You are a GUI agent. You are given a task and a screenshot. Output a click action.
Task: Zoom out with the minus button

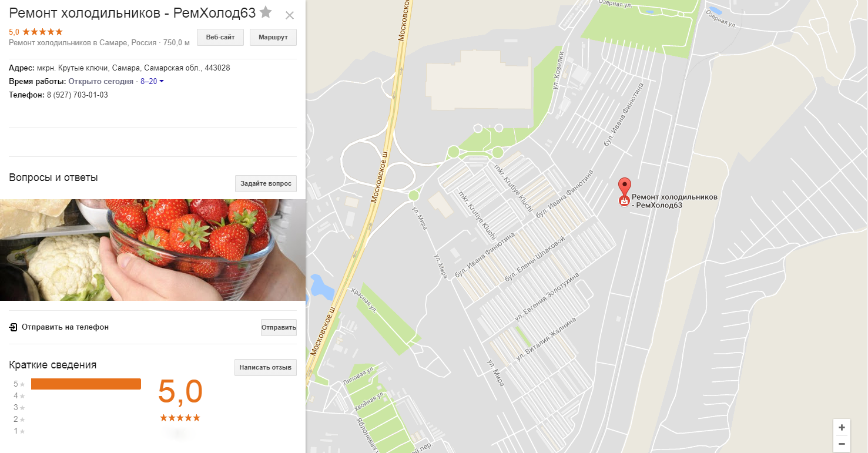click(x=842, y=444)
